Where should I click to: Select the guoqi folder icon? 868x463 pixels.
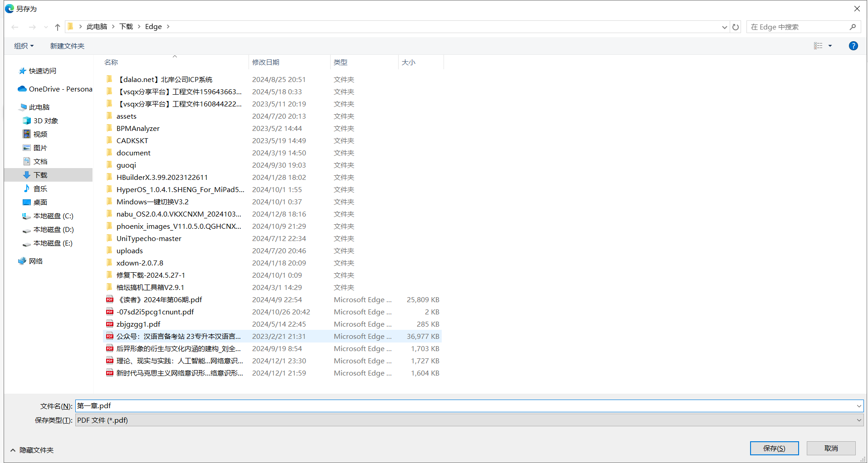point(109,165)
